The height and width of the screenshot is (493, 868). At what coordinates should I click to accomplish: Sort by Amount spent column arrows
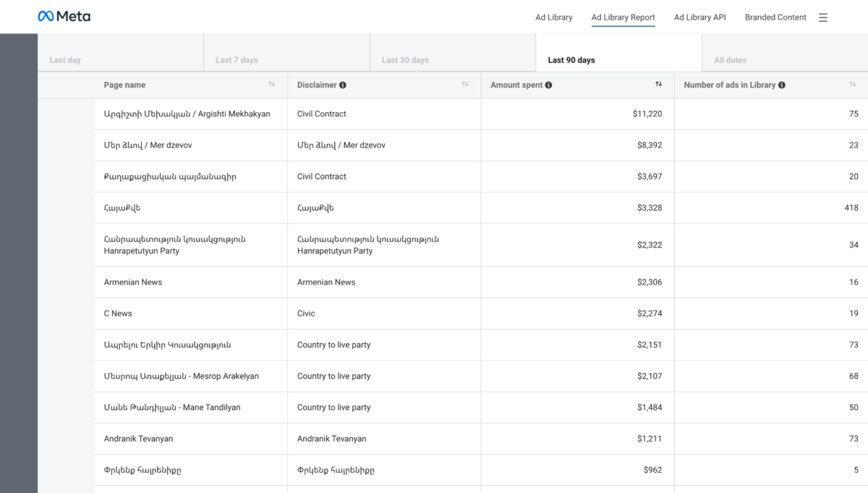point(658,85)
